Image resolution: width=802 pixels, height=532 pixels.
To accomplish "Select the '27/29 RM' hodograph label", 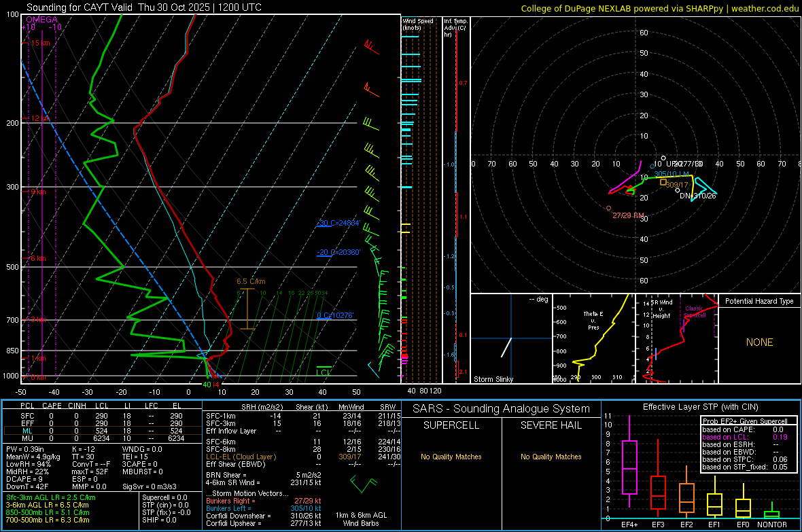I will coord(628,215).
